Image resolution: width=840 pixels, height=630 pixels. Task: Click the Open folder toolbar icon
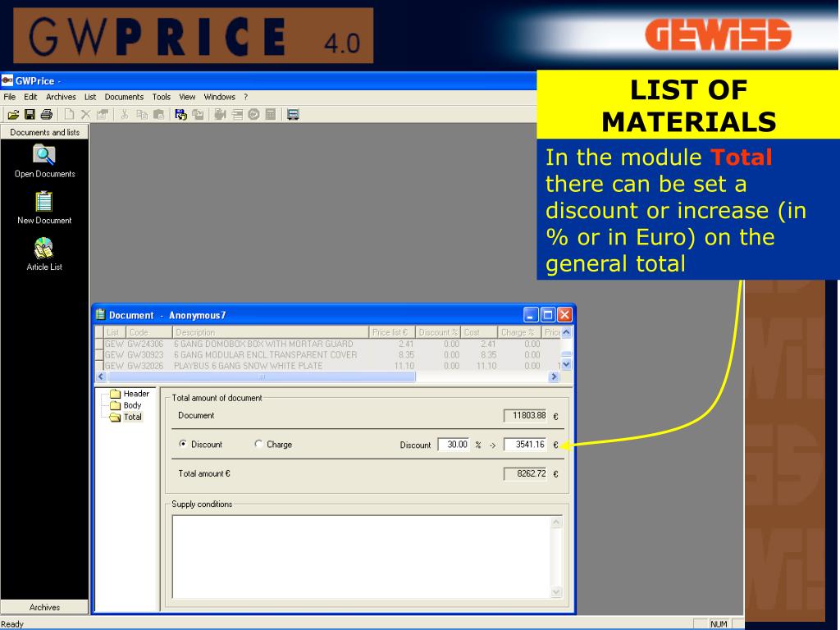click(13, 114)
